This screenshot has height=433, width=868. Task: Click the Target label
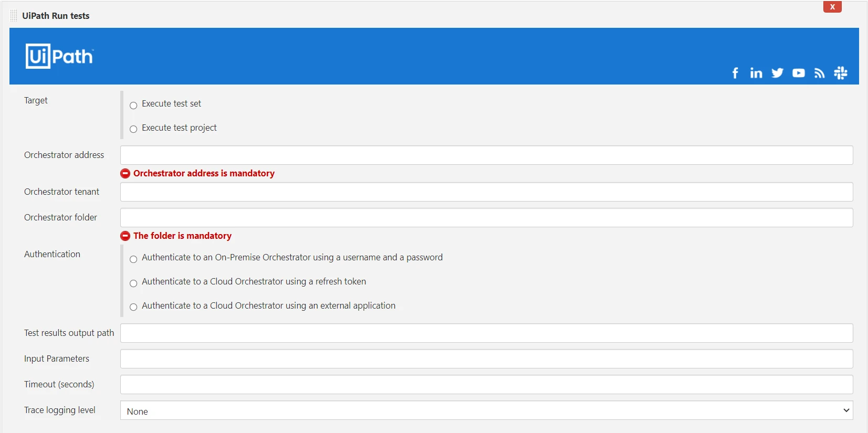pyautogui.click(x=36, y=100)
